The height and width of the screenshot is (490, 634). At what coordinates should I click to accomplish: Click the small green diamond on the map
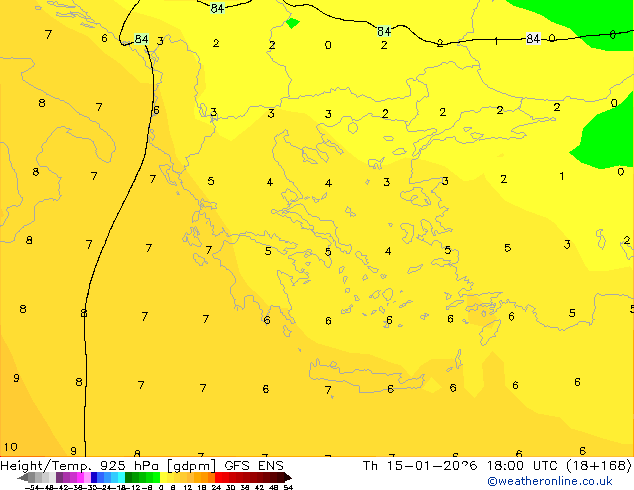pos(293,23)
